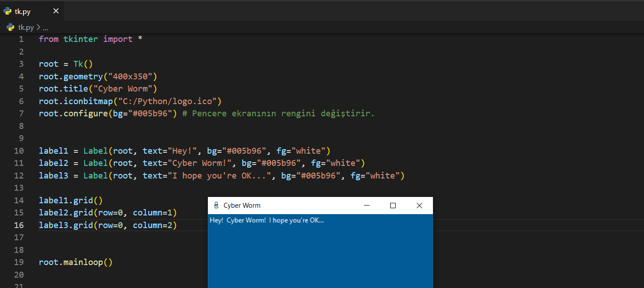
Task: Click the Turkish comment on line 7
Action: (279, 114)
